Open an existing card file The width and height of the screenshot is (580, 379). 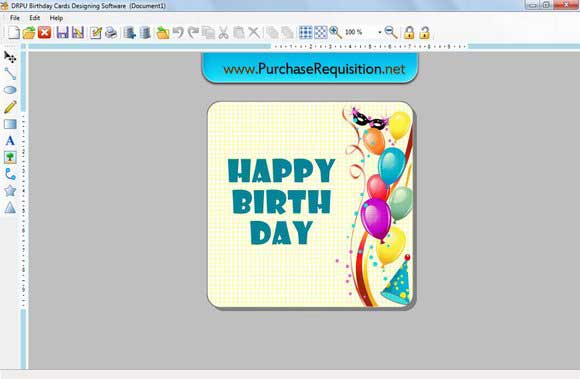29,33
